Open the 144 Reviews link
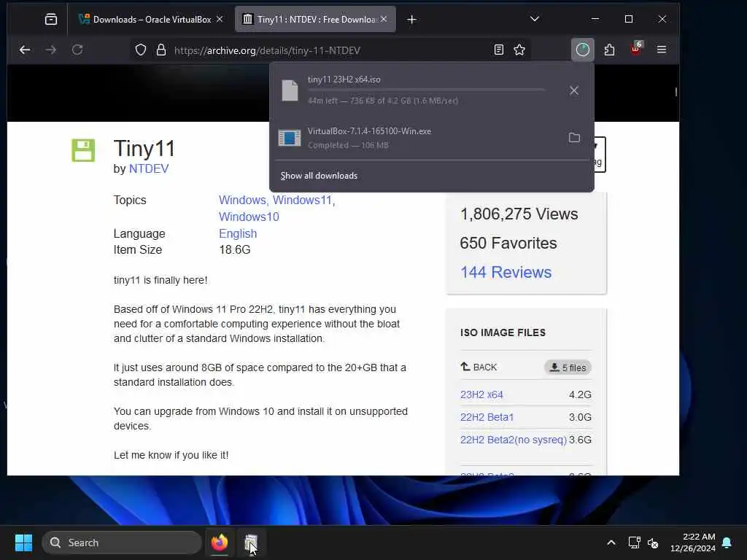Screen dimensions: 747x560 click(x=506, y=272)
